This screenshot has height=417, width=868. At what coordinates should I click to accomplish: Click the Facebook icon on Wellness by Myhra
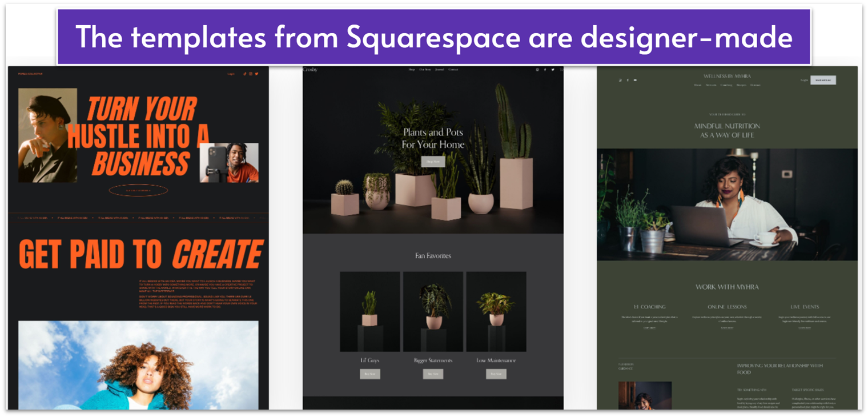point(628,80)
